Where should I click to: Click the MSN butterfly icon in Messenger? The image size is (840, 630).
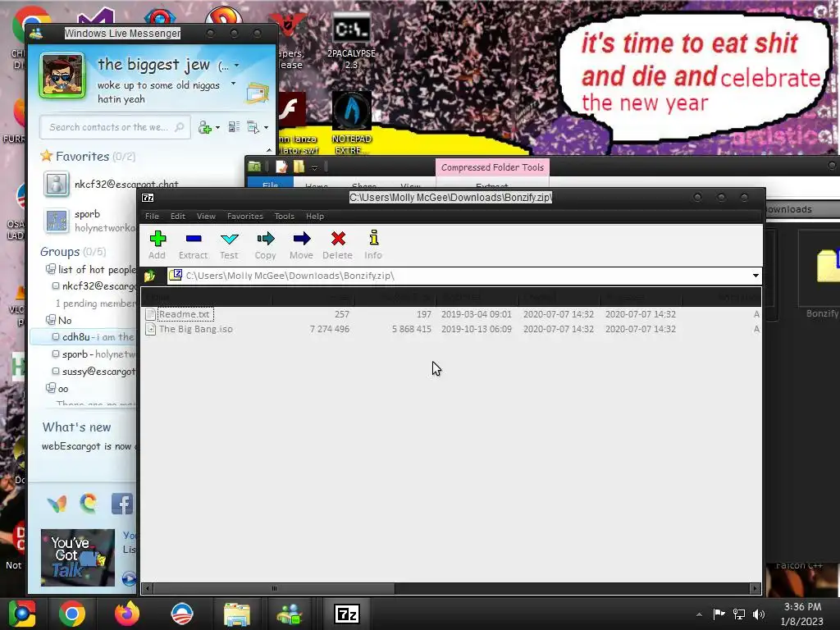coord(57,504)
